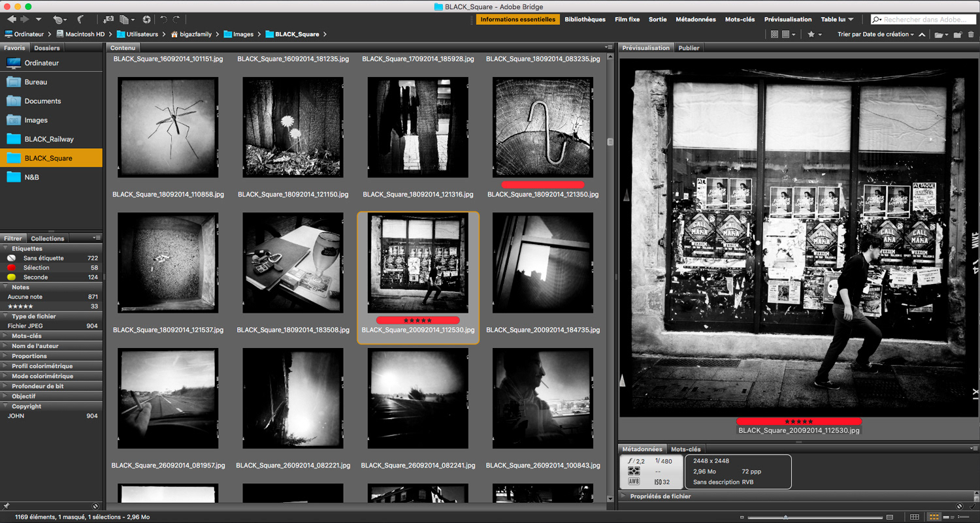Click the thumbnail quality checkerboard icon
The image size is (980, 523).
coord(775,35)
